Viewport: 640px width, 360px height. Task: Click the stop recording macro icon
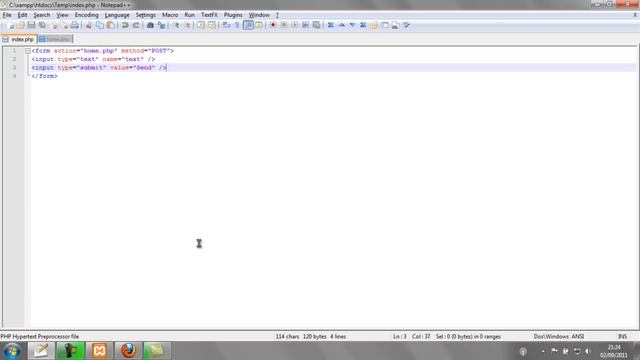point(284,25)
